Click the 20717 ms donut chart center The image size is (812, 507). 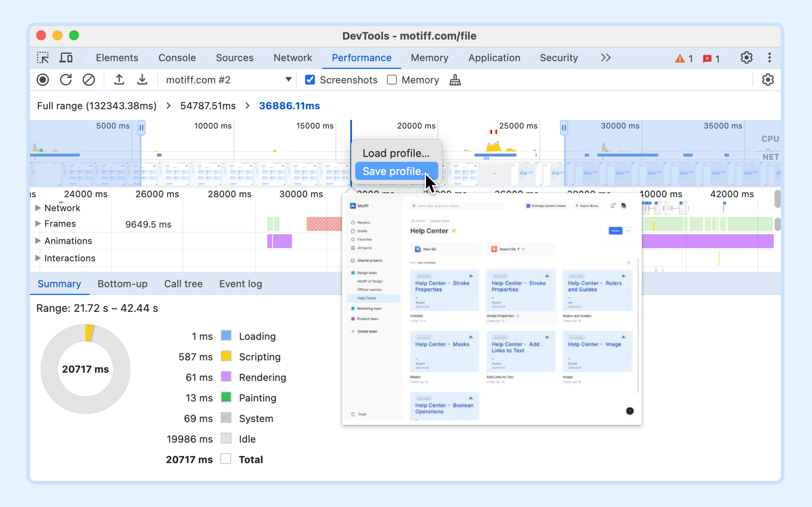[85, 369]
